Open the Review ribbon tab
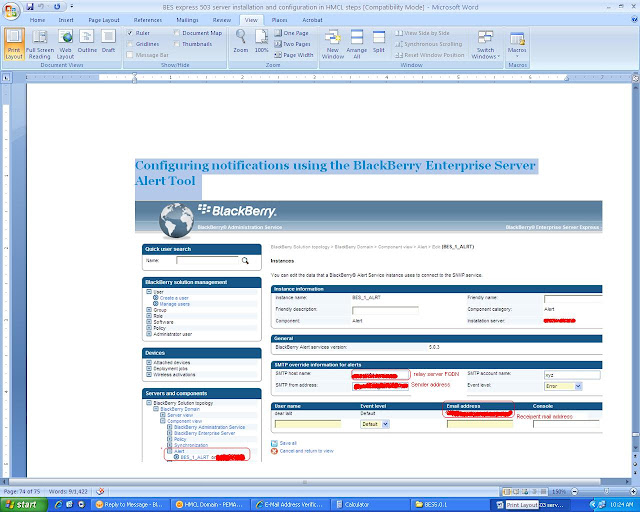 [222, 20]
